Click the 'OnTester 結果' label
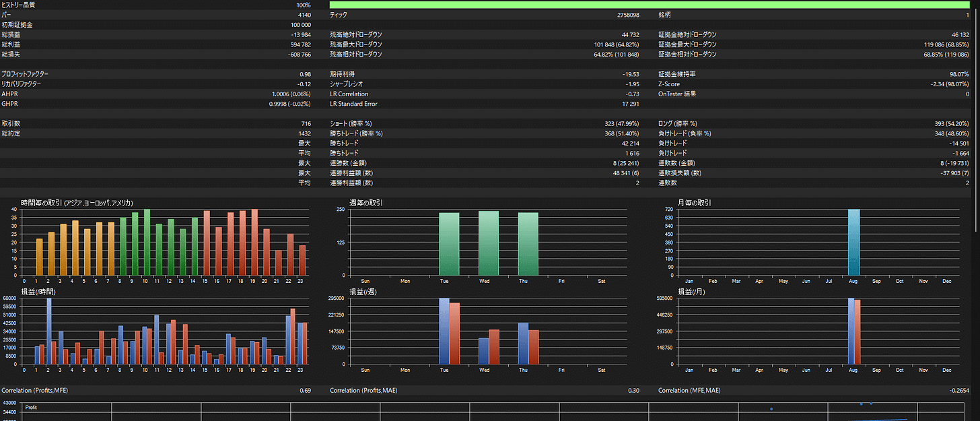Image resolution: width=980 pixels, height=421 pixels. coord(677,94)
